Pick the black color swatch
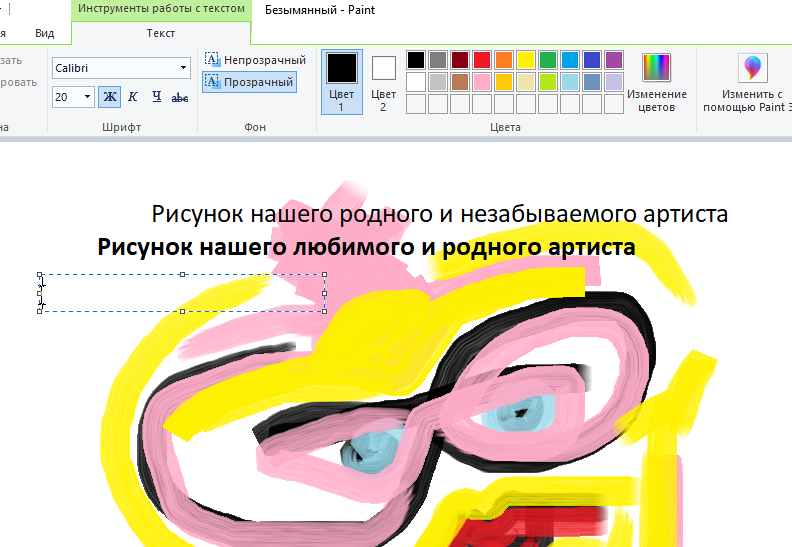 [x=416, y=60]
